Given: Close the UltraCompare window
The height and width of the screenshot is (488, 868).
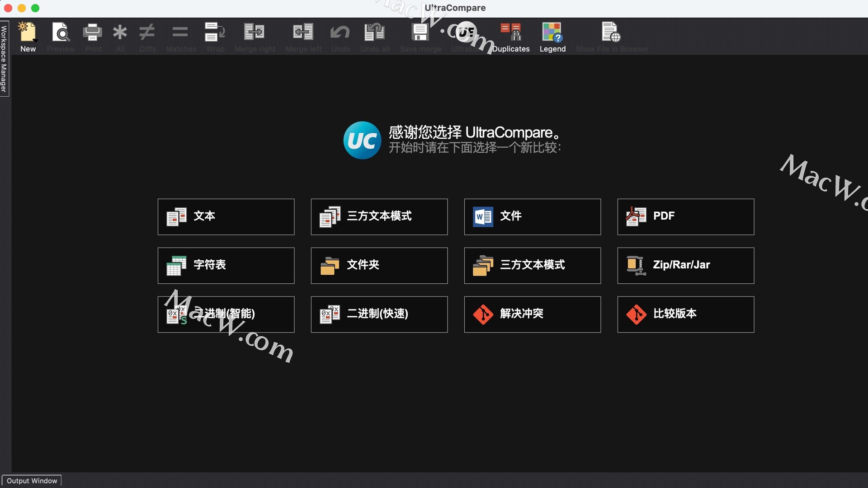Looking at the screenshot, I should coord(8,8).
